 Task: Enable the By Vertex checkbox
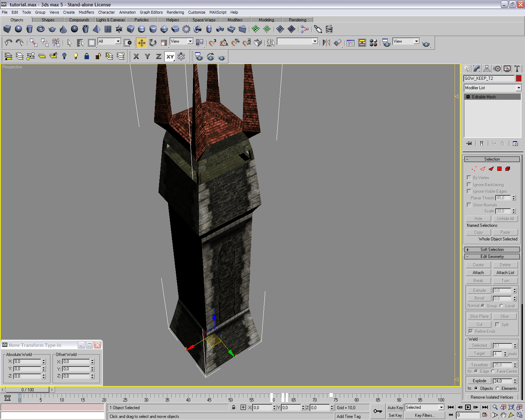[469, 177]
